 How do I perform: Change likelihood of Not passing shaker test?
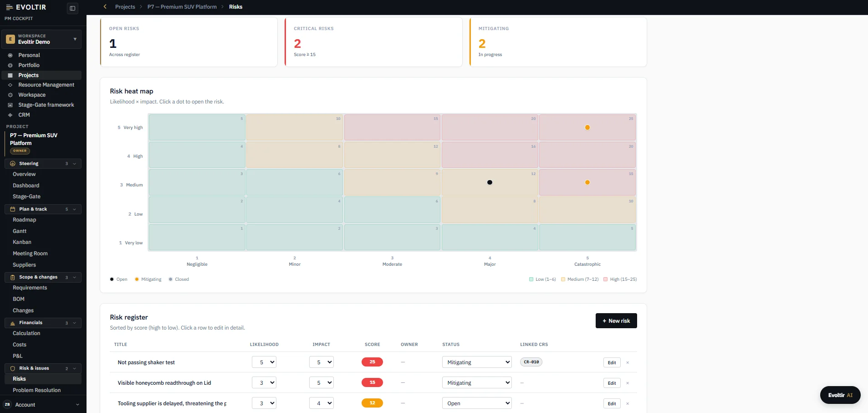pyautogui.click(x=264, y=362)
